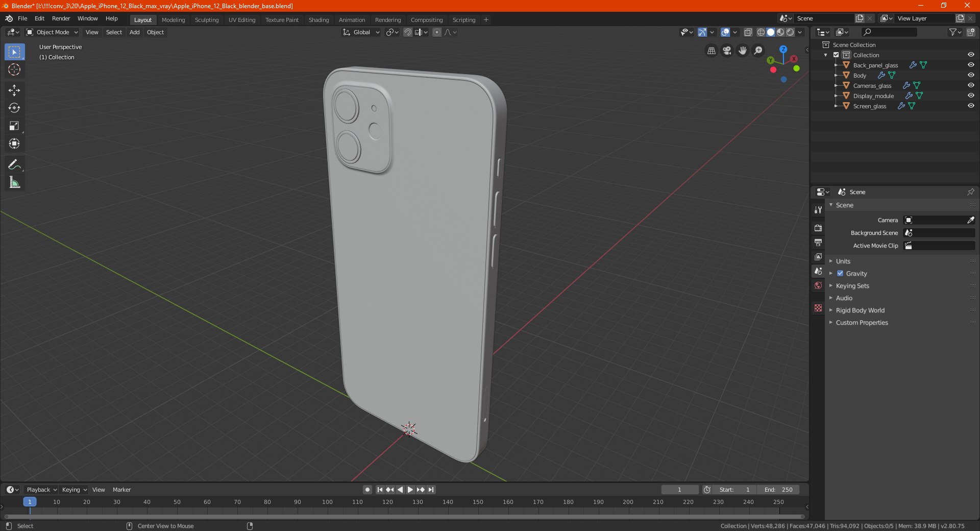Click the hand pan-view icon
The image size is (980, 531).
click(x=743, y=51)
